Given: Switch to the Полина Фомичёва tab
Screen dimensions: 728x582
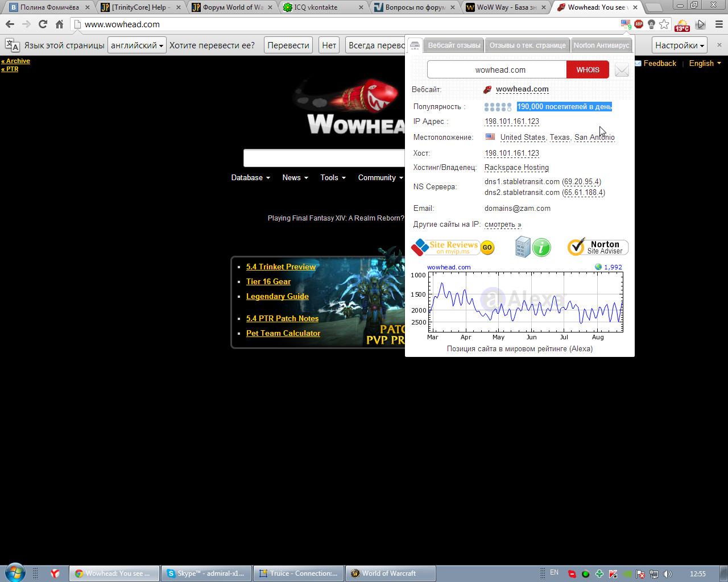Looking at the screenshot, I should coord(49,7).
